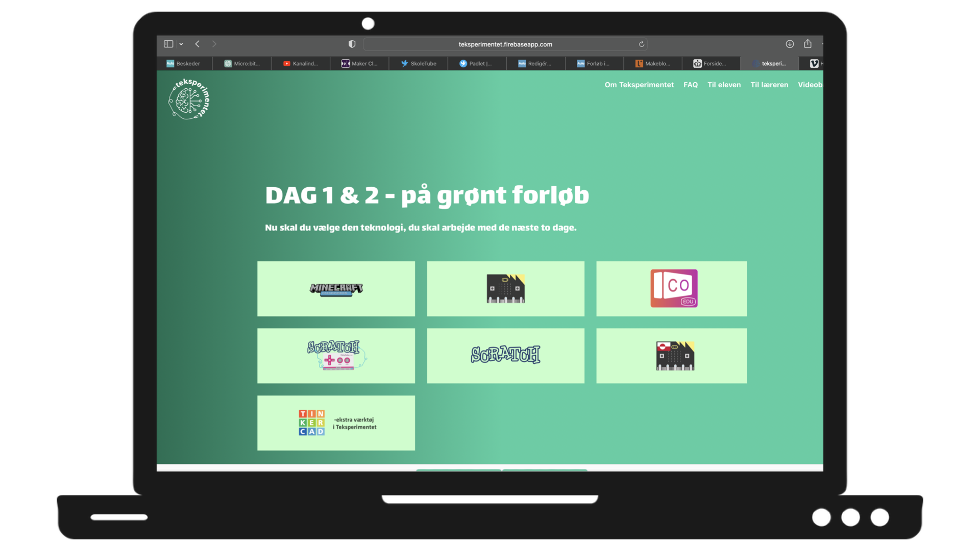The image size is (980, 551).
Task: Open the FAQ menu item
Action: coord(690,84)
